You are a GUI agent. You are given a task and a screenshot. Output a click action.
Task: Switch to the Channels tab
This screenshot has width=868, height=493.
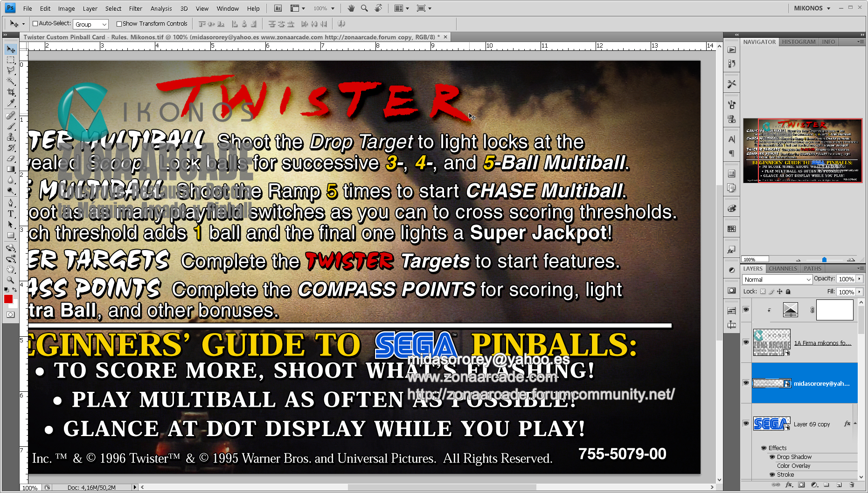783,269
